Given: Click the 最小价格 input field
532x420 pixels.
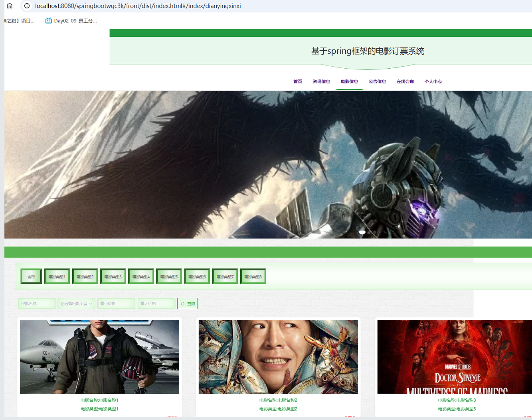Looking at the screenshot, I should (116, 304).
